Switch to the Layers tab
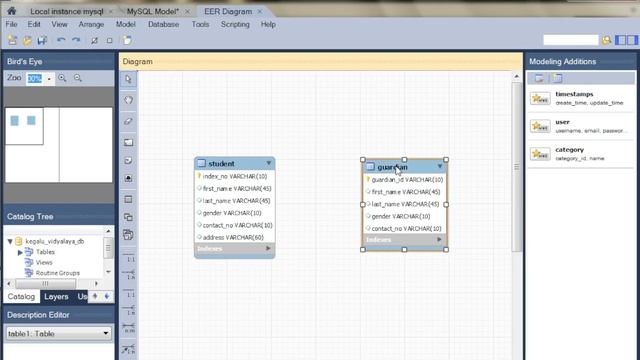 56,297
